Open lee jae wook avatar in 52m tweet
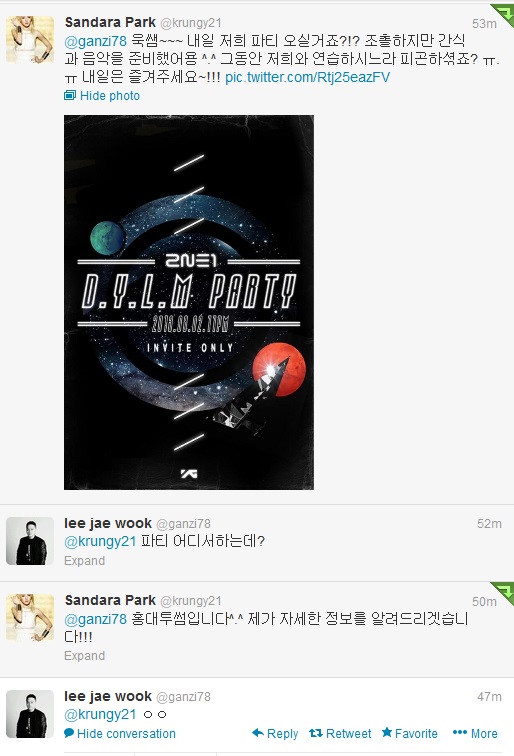 coord(30,540)
